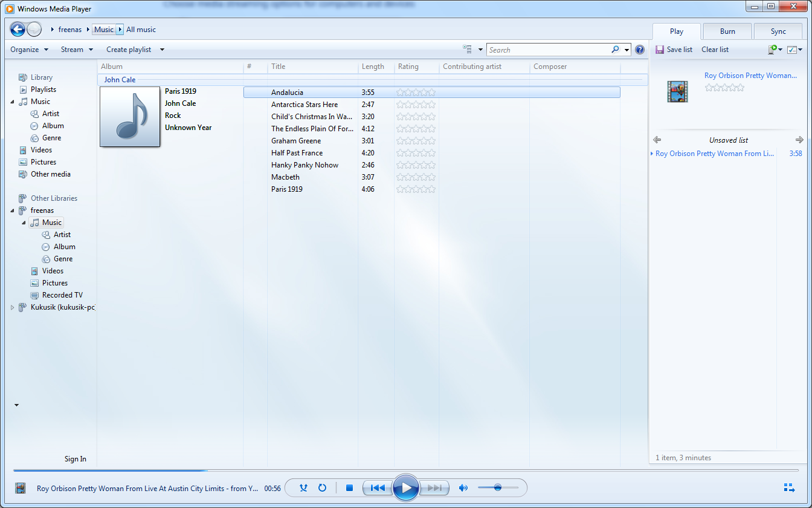The height and width of the screenshot is (508, 812).
Task: Sort by the Title column header
Action: (x=313, y=67)
